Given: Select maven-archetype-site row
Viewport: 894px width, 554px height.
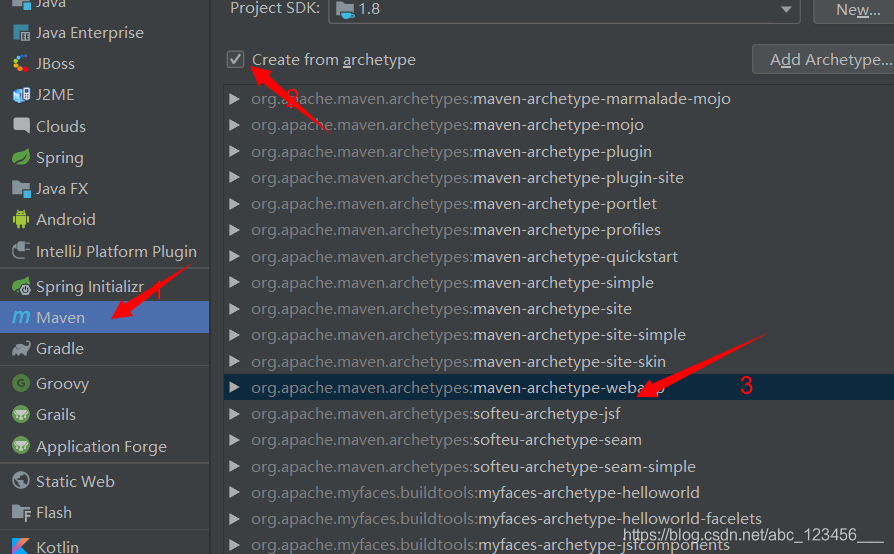Looking at the screenshot, I should [559, 309].
